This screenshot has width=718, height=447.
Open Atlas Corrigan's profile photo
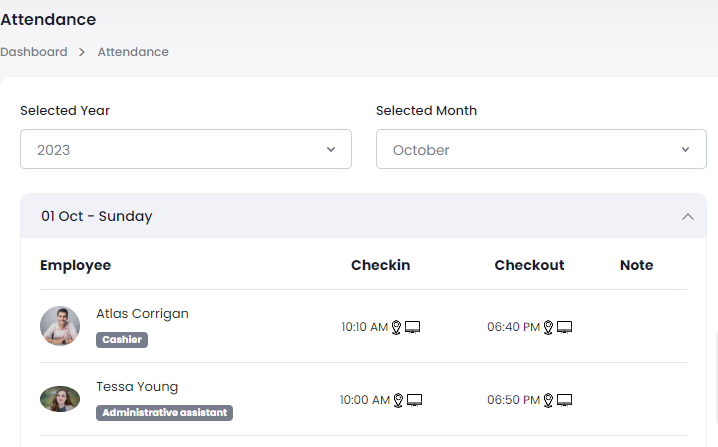click(60, 326)
